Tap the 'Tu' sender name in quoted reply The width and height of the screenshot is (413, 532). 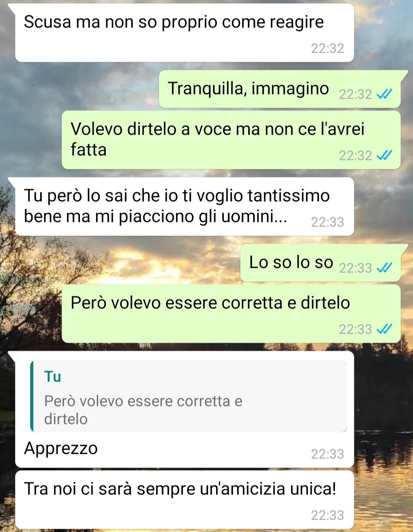(x=53, y=377)
